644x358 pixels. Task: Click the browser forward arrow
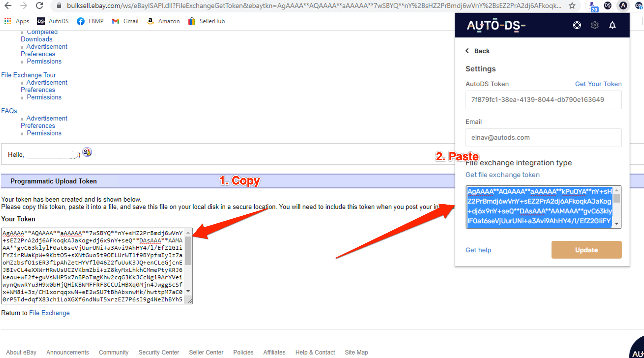pyautogui.click(x=24, y=5)
